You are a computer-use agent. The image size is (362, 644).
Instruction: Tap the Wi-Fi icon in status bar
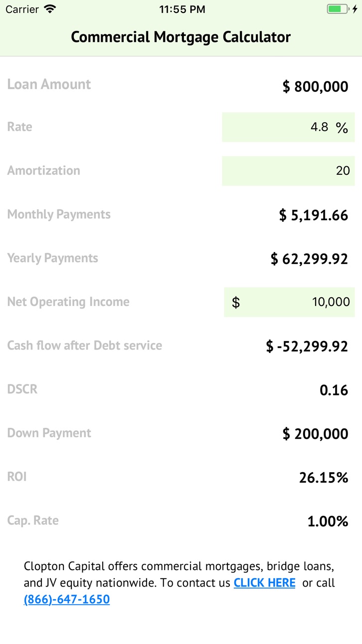pos(50,9)
